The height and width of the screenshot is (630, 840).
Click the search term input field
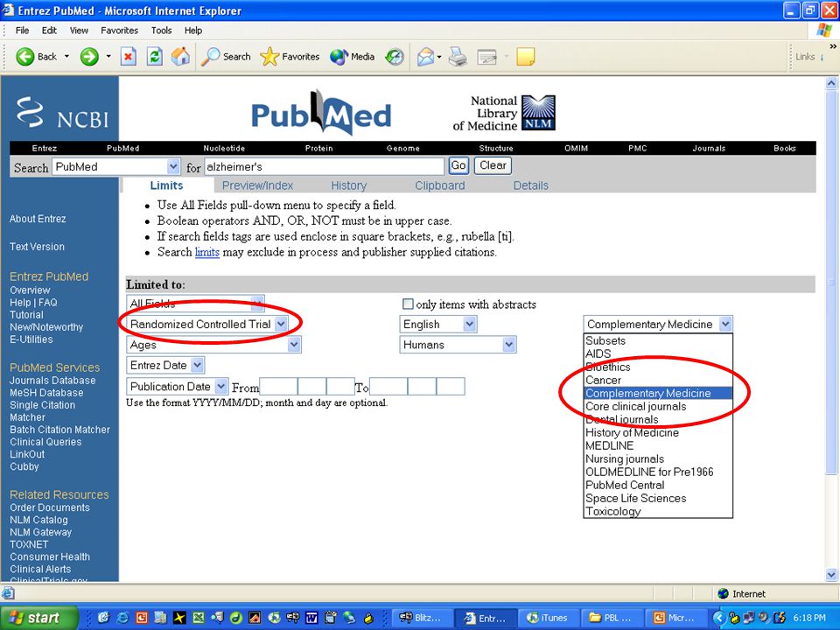(x=324, y=166)
